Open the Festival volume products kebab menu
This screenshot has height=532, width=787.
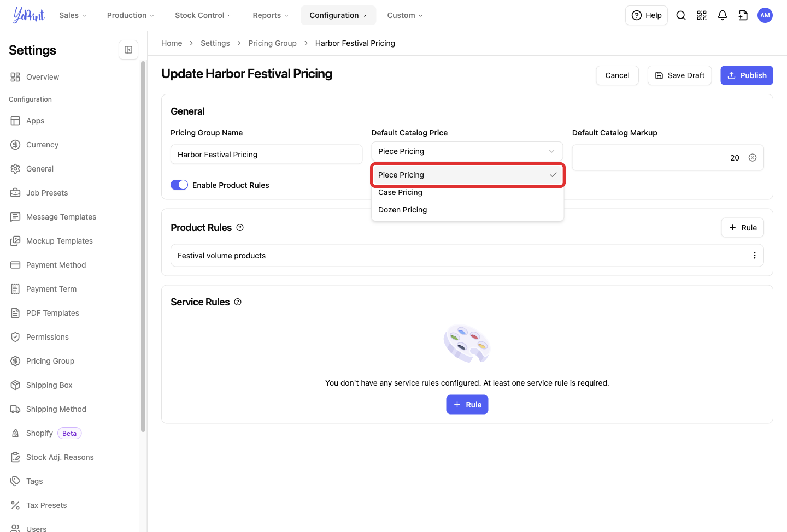755,256
